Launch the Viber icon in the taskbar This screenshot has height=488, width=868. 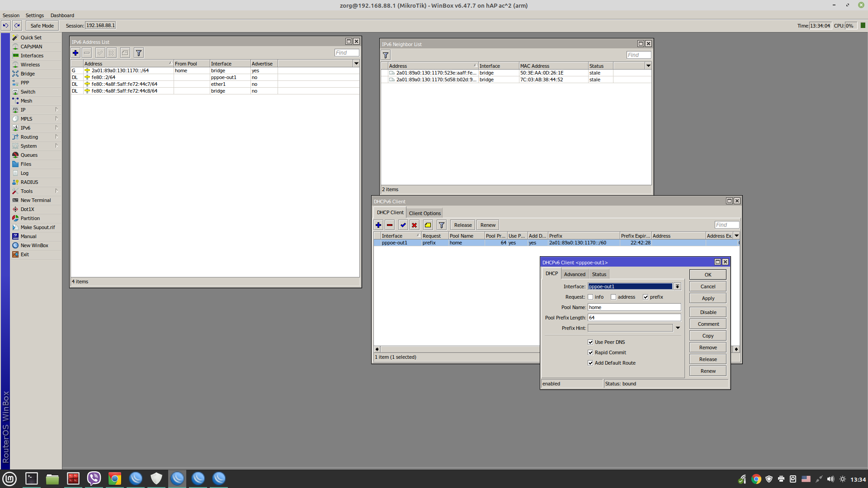click(x=94, y=478)
